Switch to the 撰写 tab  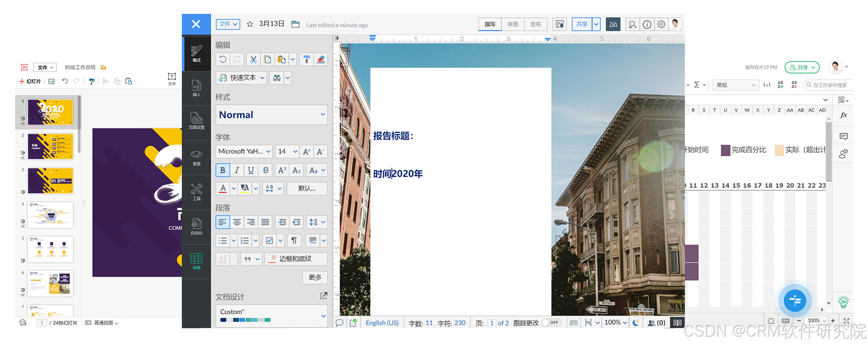point(490,24)
